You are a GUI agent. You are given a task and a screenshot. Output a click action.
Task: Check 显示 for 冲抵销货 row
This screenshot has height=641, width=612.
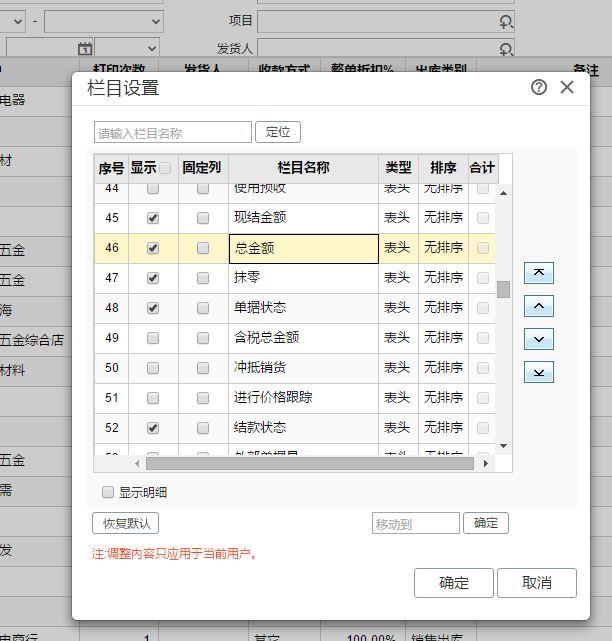click(152, 368)
